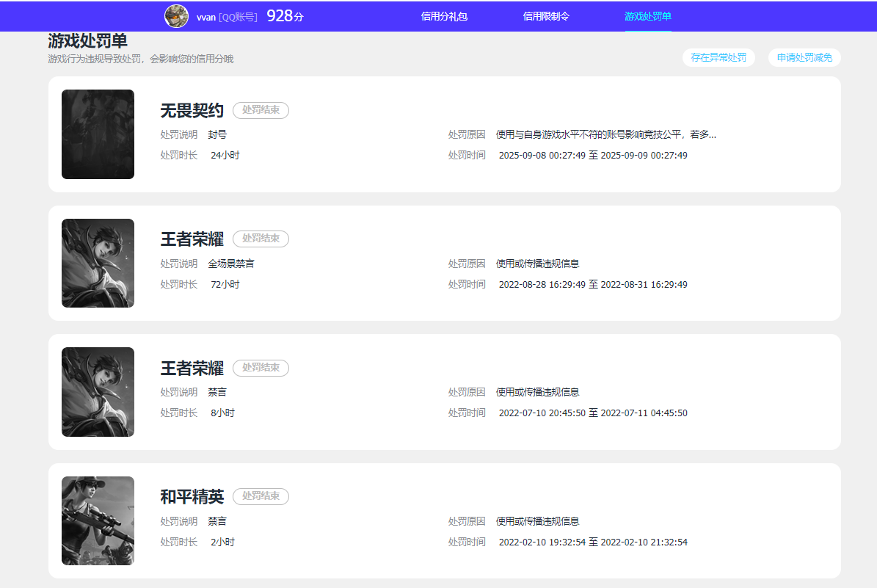Select the 王者荣耀 thumbnail in third record
This screenshot has width=877, height=588.
pyautogui.click(x=98, y=391)
